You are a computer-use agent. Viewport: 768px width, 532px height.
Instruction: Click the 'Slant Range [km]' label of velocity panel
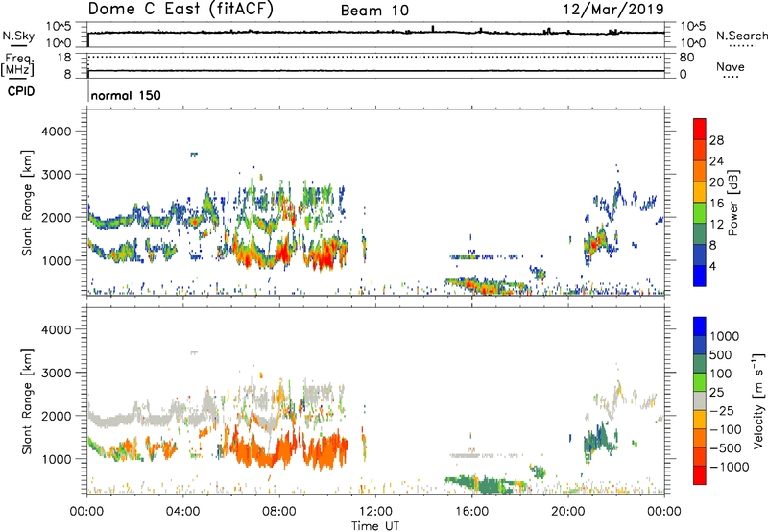27,401
